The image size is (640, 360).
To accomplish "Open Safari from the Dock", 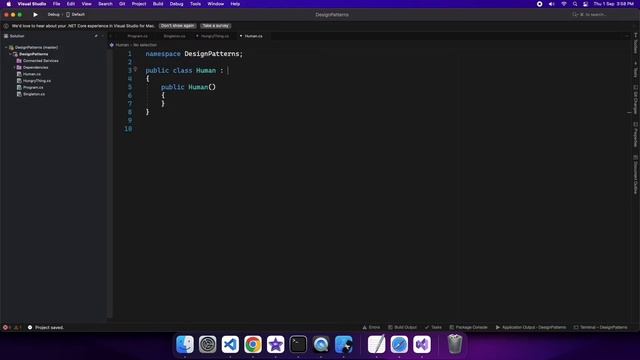I will pos(399,344).
